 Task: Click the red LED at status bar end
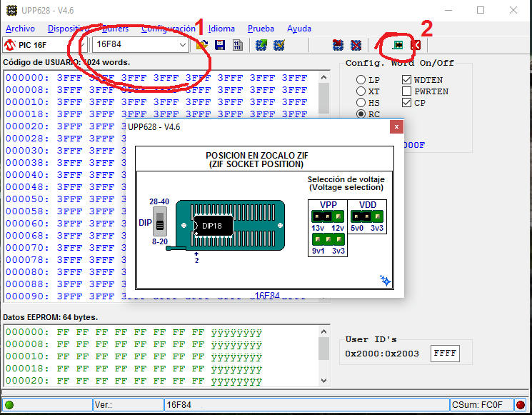pos(521,404)
